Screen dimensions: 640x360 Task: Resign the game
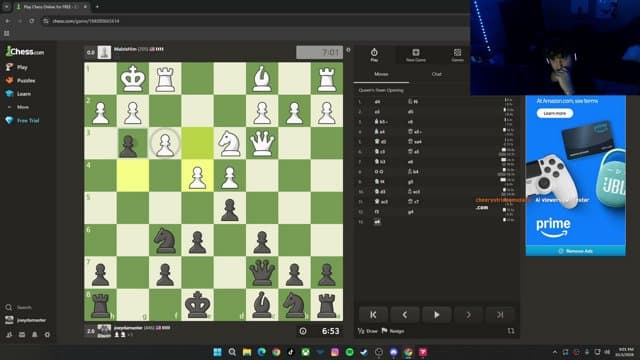(393, 331)
